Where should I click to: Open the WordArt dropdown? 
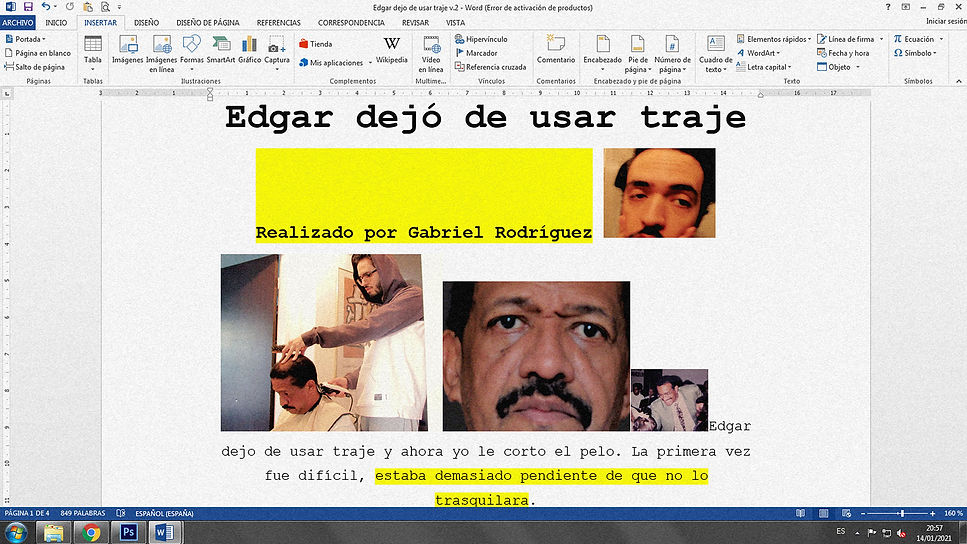759,53
